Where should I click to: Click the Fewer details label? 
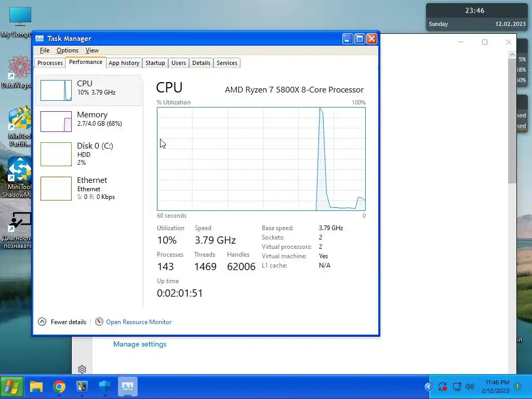pyautogui.click(x=69, y=322)
